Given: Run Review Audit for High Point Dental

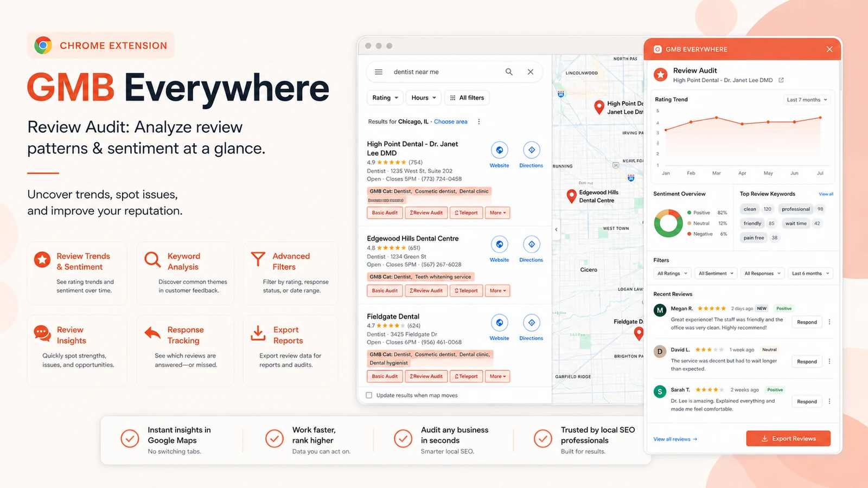Looking at the screenshot, I should 426,213.
